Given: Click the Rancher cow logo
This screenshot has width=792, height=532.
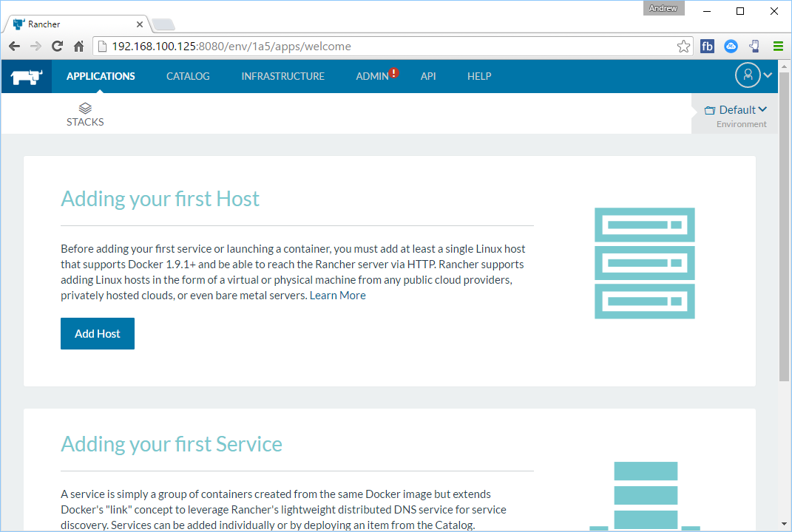Looking at the screenshot, I should pos(27,76).
